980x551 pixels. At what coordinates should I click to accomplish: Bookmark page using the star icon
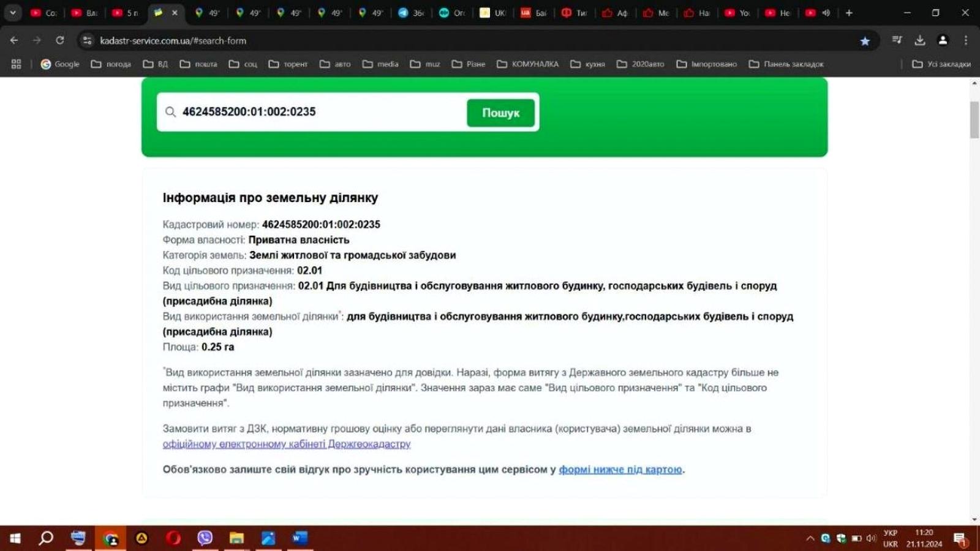coord(865,41)
